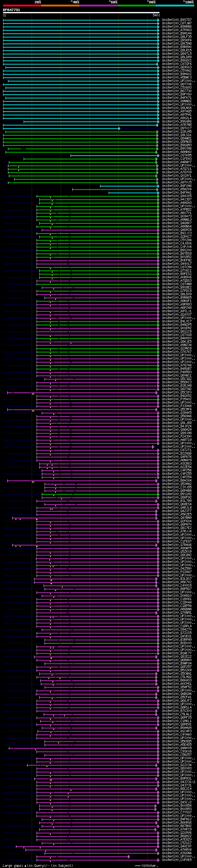Click the 540 query length marker
Image resolution: width=197 pixels, height=868 pixels.
click(x=155, y=15)
